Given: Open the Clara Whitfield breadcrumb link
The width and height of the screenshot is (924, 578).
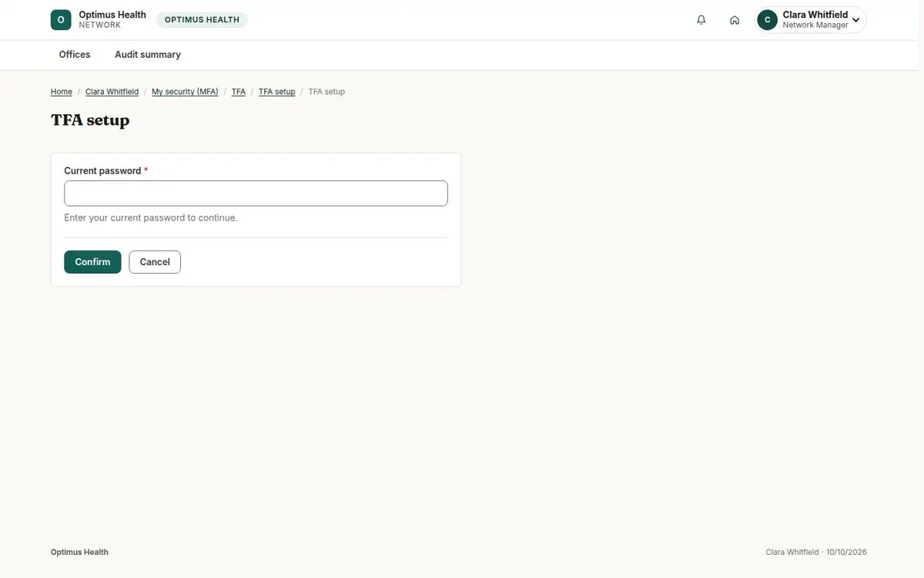Looking at the screenshot, I should (112, 92).
